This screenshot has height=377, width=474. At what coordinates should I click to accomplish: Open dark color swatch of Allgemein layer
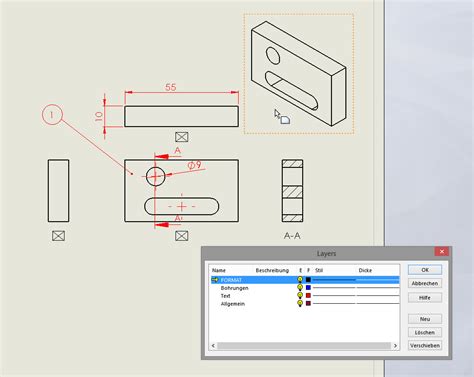pyautogui.click(x=308, y=304)
